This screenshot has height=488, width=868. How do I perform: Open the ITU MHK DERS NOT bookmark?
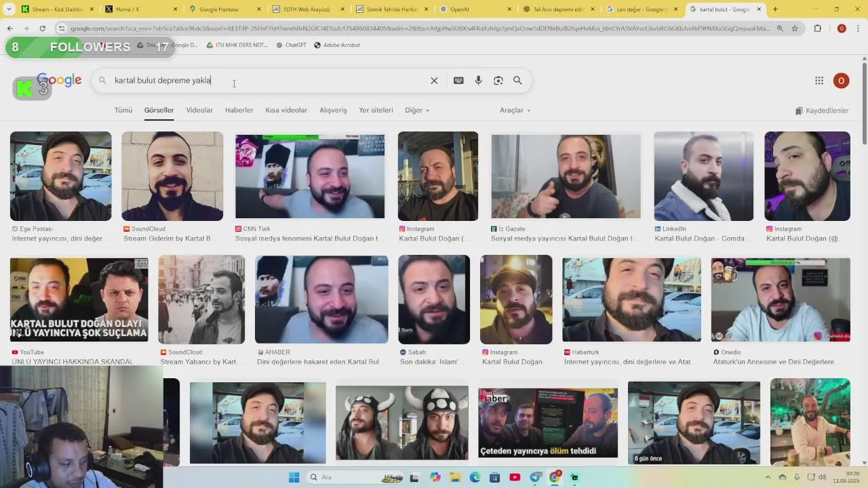pos(237,45)
